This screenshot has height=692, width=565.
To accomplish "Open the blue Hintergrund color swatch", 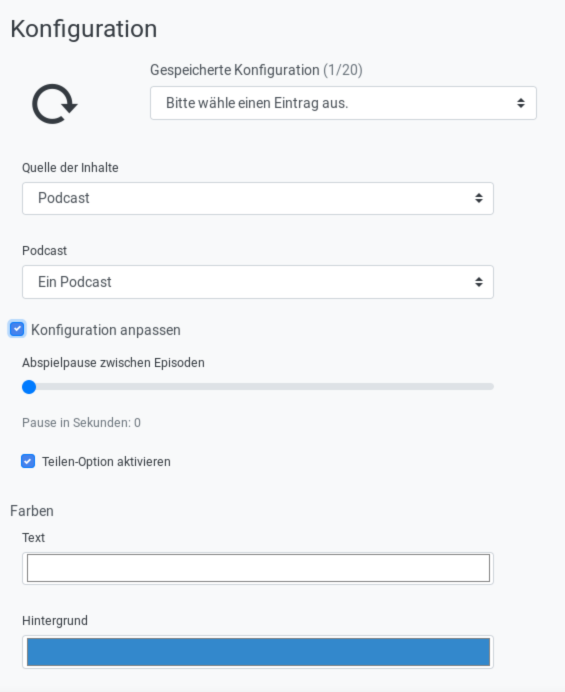I will [258, 652].
